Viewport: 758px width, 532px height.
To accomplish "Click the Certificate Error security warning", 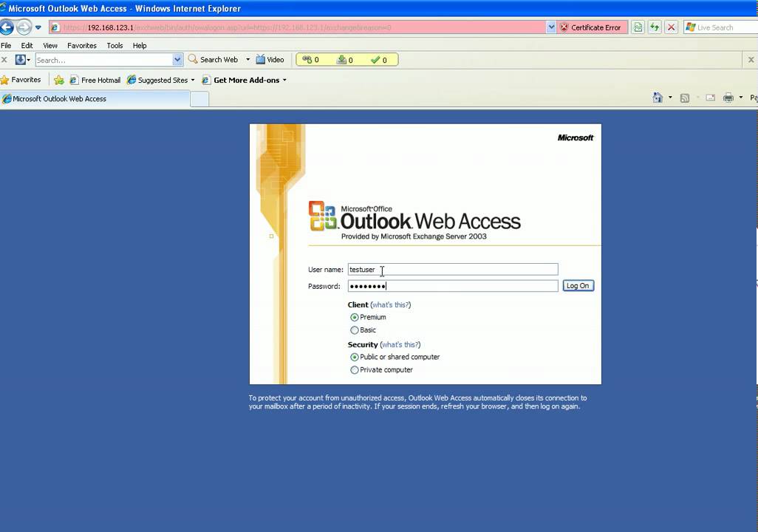I will coord(592,27).
